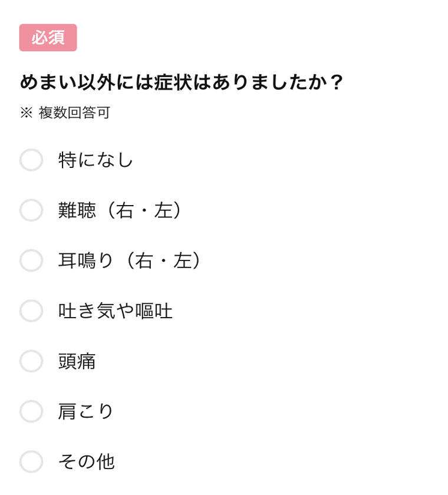Screen dimensions: 448x495
Task: Click the 難聴 label text
Action: (x=77, y=210)
